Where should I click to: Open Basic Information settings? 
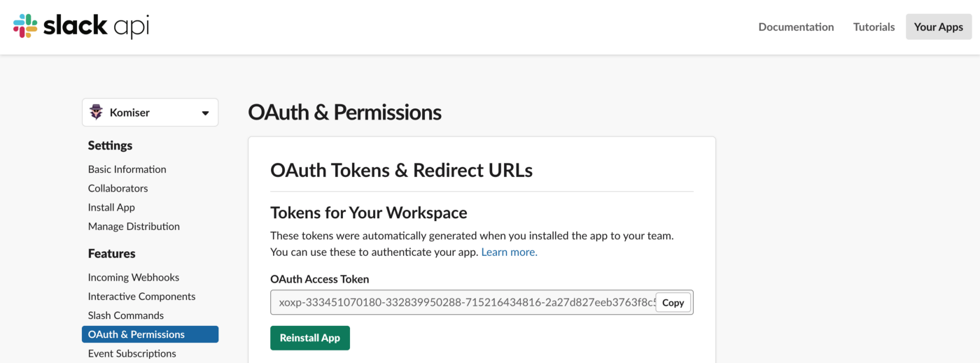(127, 169)
